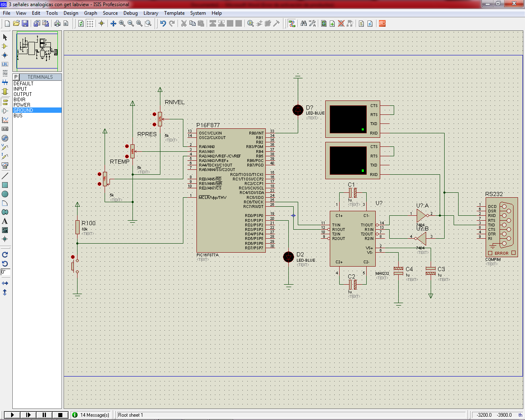Open the design explorer
The image size is (525, 420).
(324, 23)
